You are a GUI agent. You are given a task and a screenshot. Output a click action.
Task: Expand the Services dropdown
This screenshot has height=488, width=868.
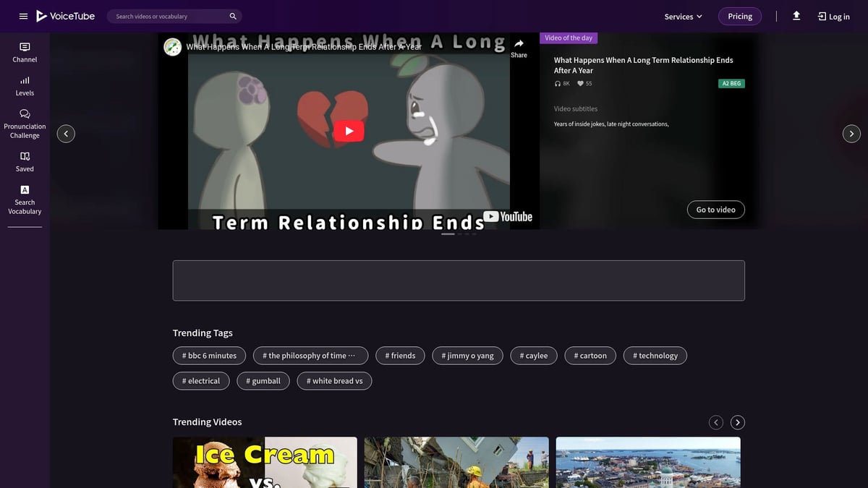click(683, 17)
